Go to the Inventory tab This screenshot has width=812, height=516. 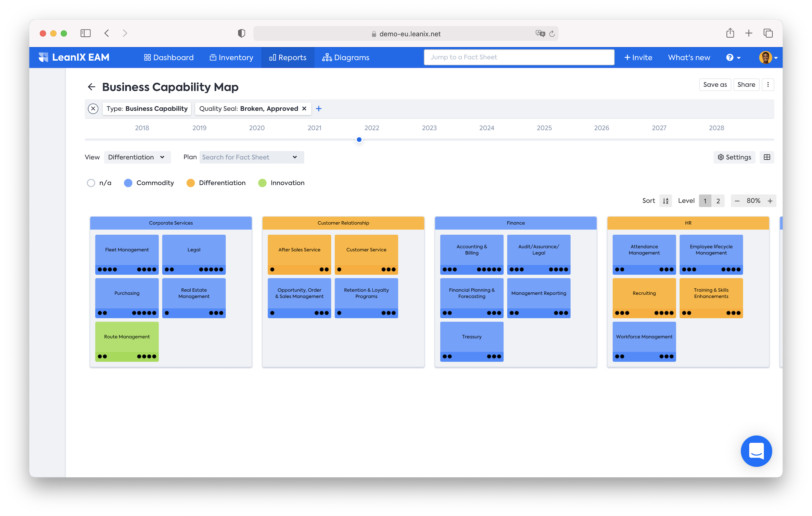231,58
